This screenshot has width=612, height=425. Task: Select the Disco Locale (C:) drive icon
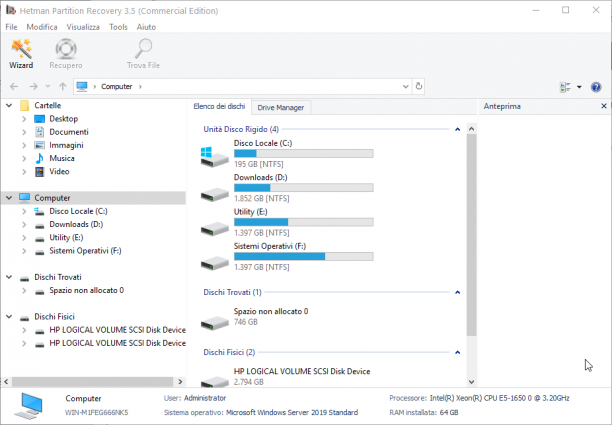tap(214, 156)
